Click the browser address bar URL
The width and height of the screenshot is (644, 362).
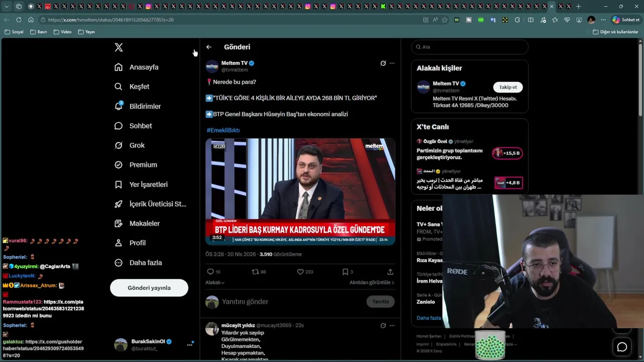[x=111, y=20]
